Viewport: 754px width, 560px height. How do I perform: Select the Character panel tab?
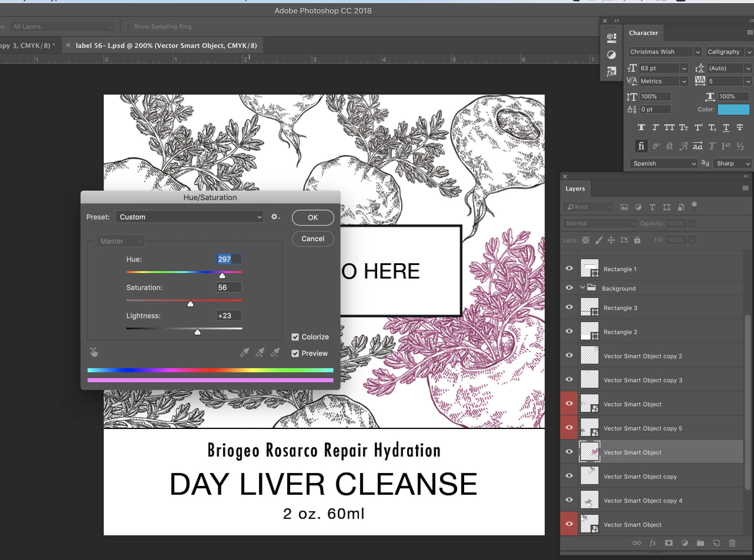pos(643,33)
